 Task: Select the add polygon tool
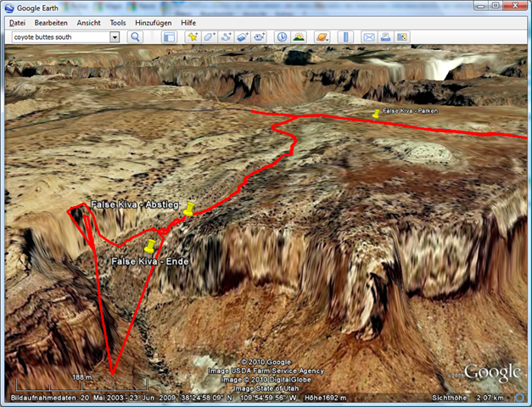(210, 37)
